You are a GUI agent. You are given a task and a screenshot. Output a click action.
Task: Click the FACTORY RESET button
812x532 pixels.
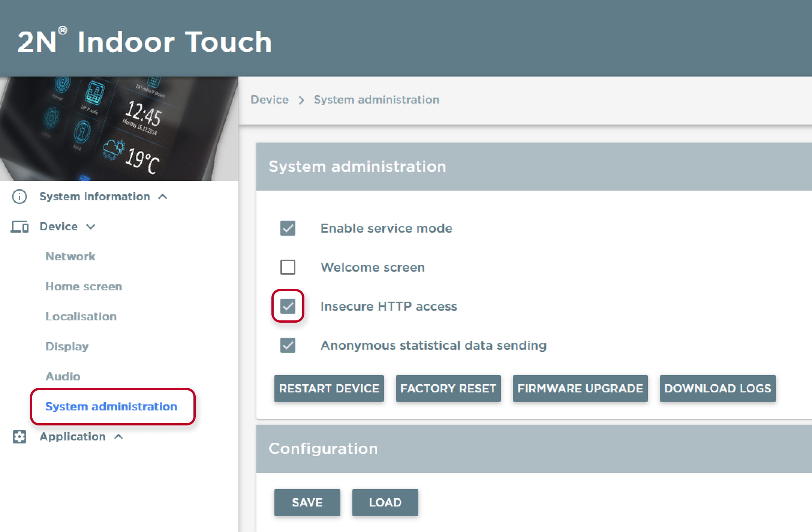(x=448, y=389)
